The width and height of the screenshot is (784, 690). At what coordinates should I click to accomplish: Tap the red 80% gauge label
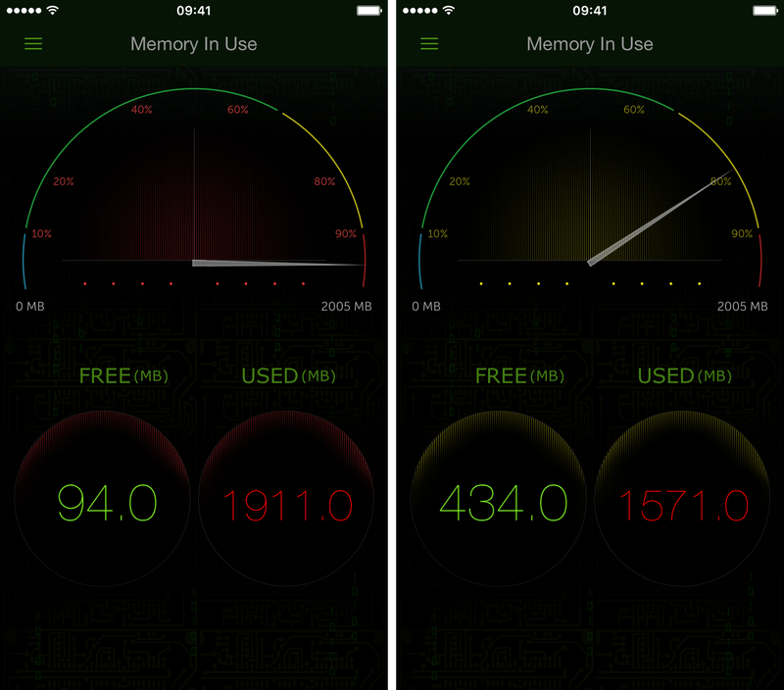click(324, 181)
